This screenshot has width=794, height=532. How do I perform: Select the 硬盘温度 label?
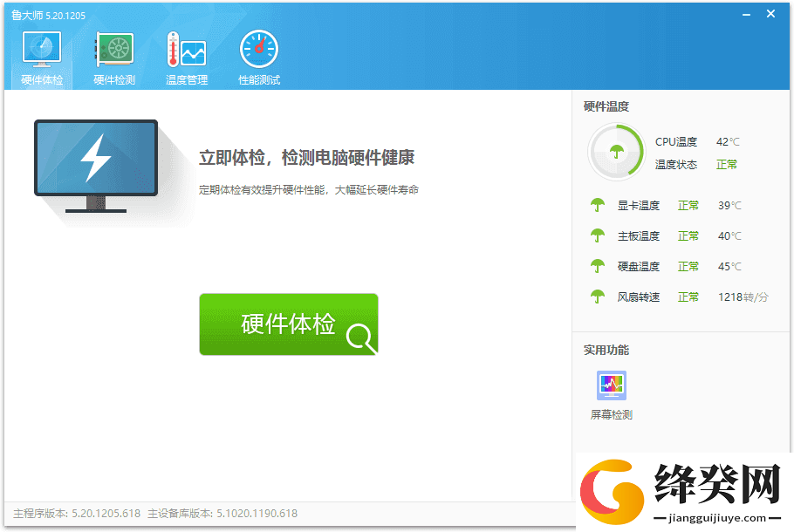[639, 266]
